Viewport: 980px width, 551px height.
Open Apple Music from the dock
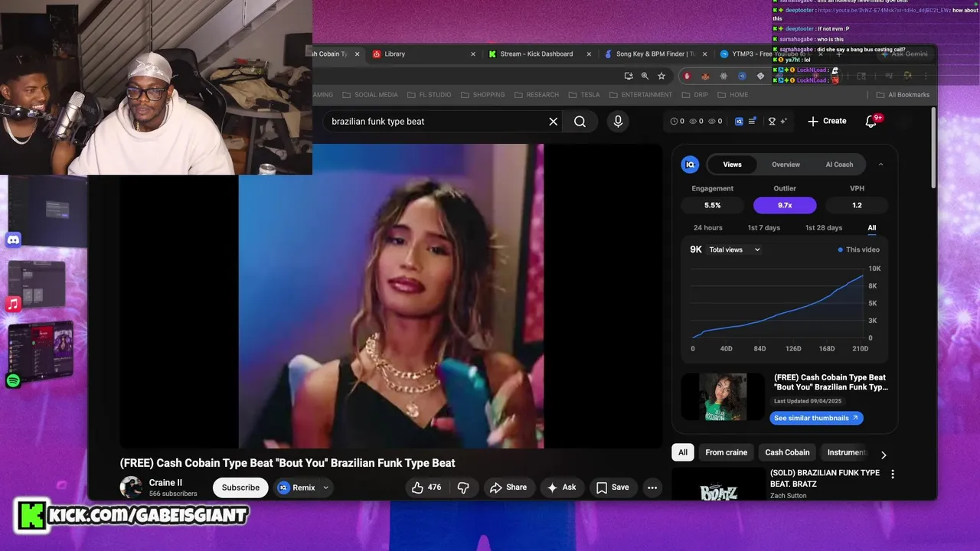pos(13,305)
